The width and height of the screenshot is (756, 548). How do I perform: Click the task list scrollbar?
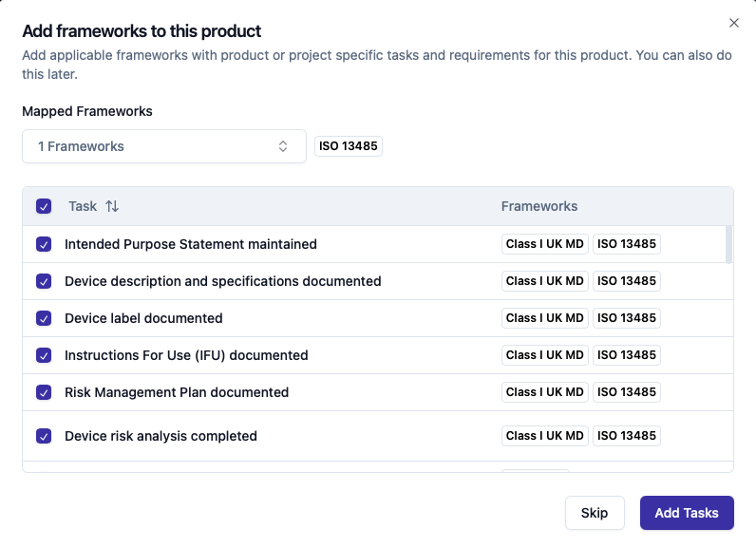pos(728,245)
